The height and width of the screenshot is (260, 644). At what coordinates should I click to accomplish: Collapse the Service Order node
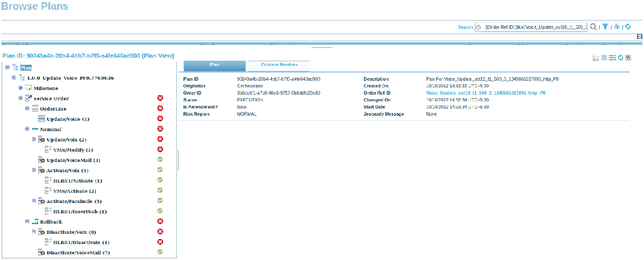pos(21,98)
